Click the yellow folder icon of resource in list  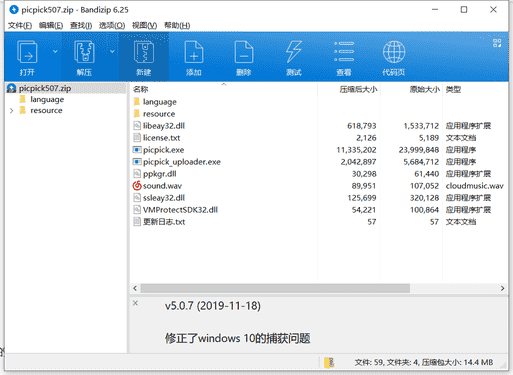tap(137, 113)
